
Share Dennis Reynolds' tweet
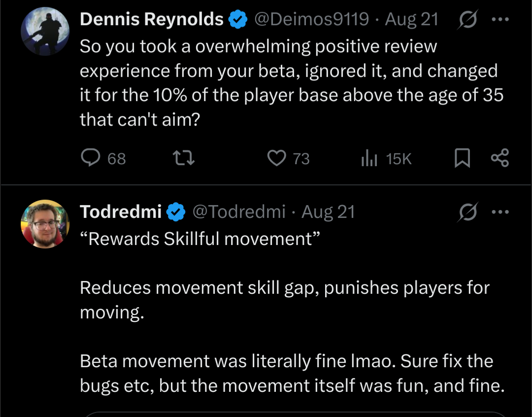tap(499, 158)
